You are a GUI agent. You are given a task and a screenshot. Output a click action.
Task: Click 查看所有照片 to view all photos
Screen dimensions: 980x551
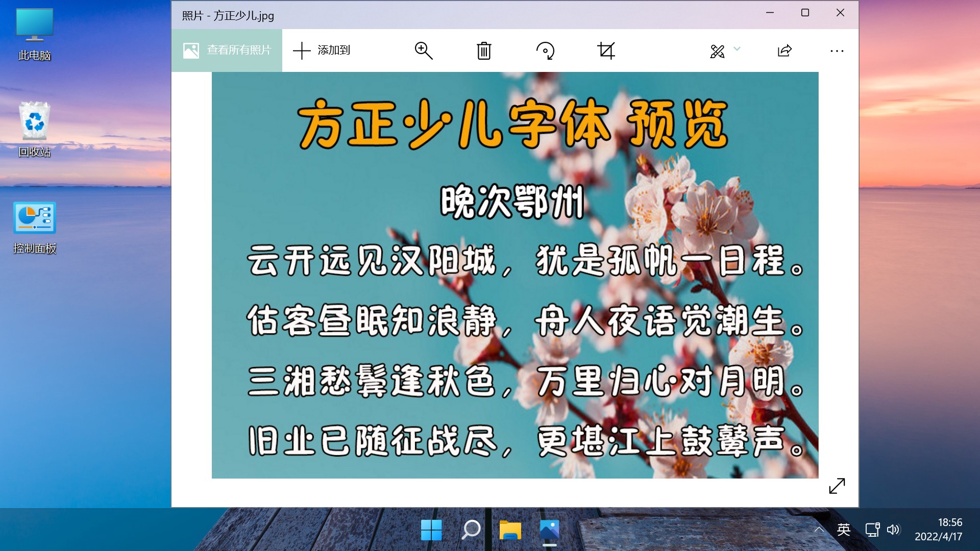click(x=227, y=50)
